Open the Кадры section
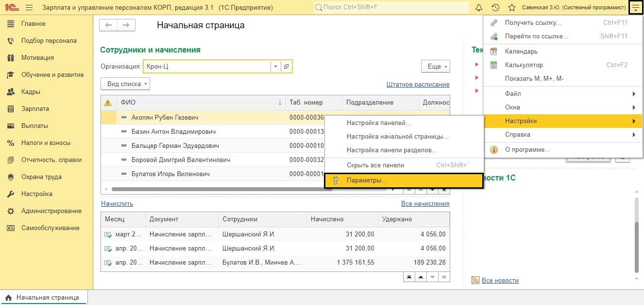Image resolution: width=644 pixels, height=305 pixels. click(x=31, y=92)
